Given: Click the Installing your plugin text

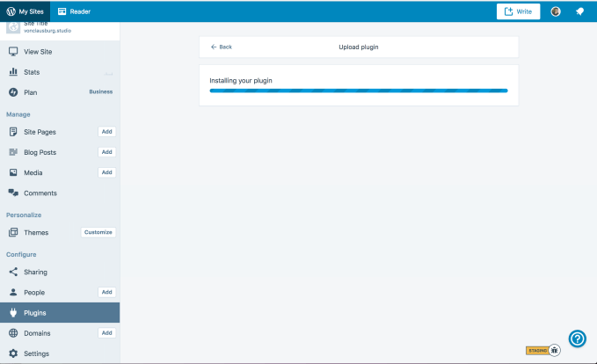Looking at the screenshot, I should click(241, 81).
